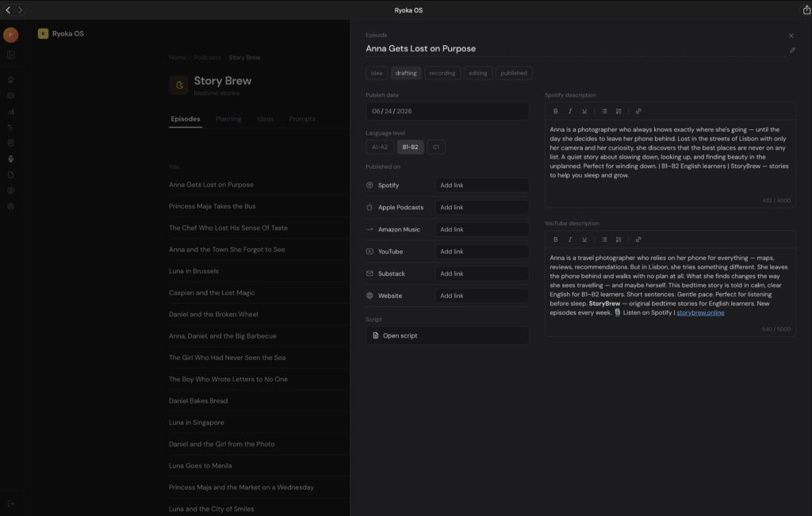Click the Home icon in the left sidebar
This screenshot has width=812, height=516.
coord(11,80)
